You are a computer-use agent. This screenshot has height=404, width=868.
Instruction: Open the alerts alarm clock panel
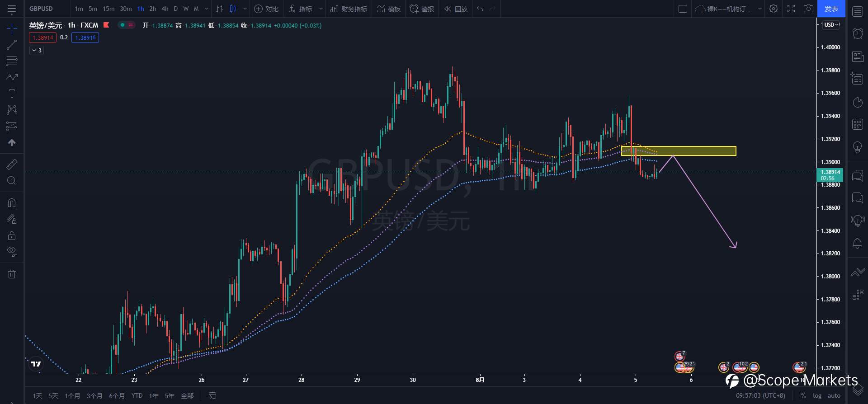coord(858,33)
